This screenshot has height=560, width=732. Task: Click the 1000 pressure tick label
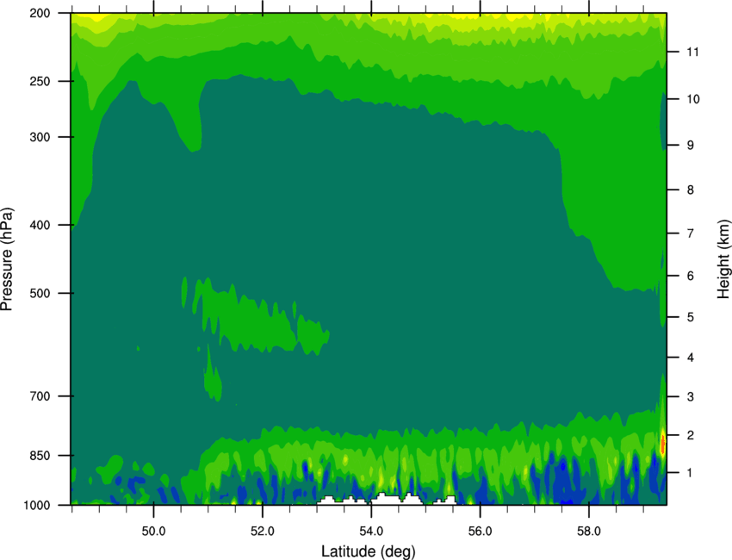point(37,505)
